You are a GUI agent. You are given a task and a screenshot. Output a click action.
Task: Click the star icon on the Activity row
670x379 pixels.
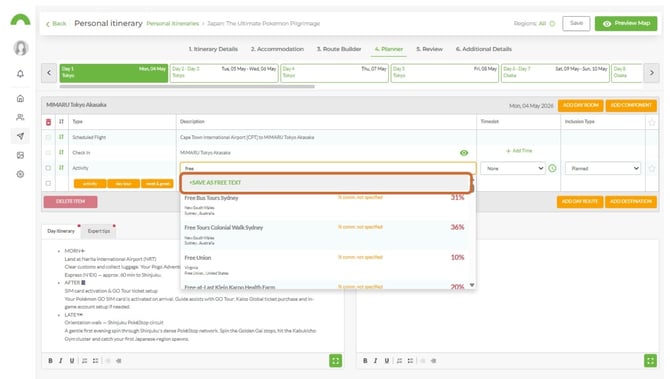(652, 168)
